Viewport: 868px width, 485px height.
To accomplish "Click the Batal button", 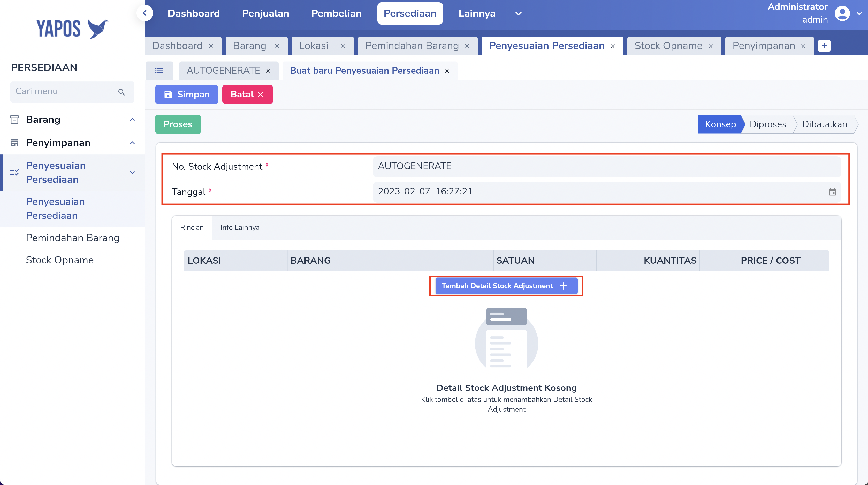I will pos(247,95).
